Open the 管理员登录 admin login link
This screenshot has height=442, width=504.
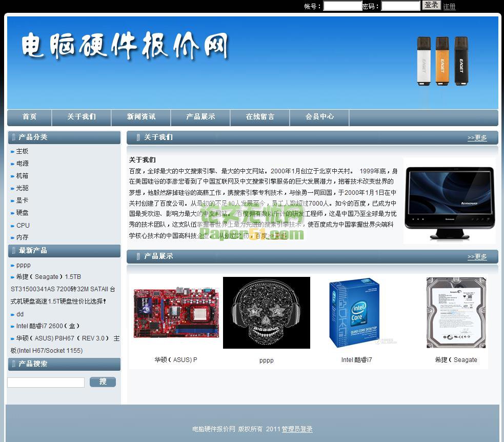[x=297, y=429]
